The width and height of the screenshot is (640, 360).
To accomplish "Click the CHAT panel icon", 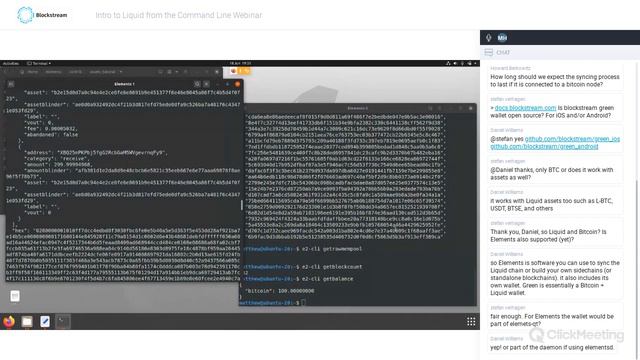I will 488,52.
